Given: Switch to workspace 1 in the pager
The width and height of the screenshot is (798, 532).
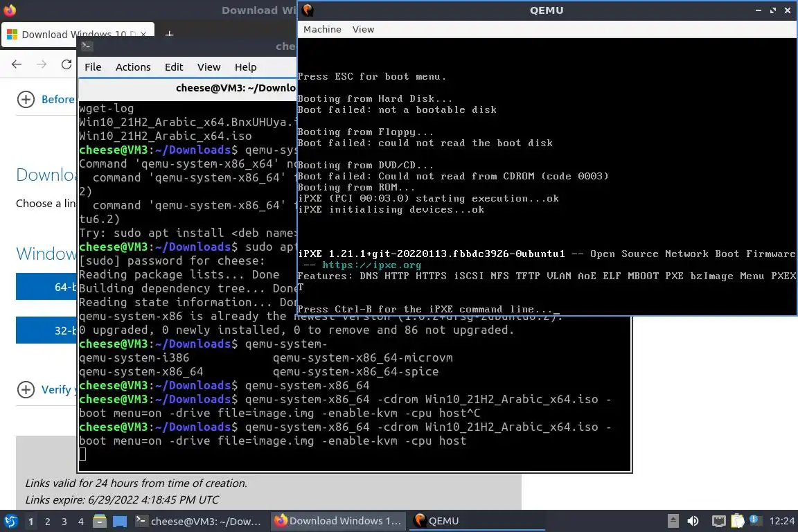Looking at the screenshot, I should click(30, 522).
